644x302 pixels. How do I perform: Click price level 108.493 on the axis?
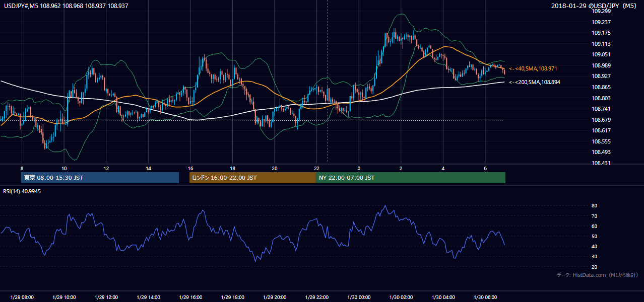[x=601, y=152]
